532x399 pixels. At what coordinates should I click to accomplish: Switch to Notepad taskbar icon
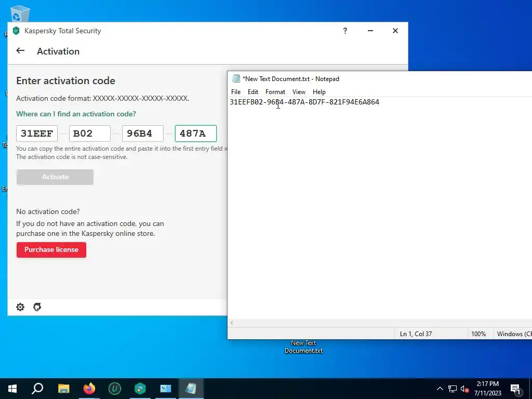tap(191, 389)
